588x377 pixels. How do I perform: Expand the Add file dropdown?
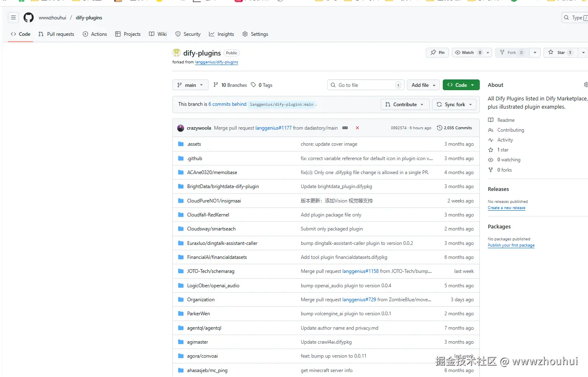423,85
